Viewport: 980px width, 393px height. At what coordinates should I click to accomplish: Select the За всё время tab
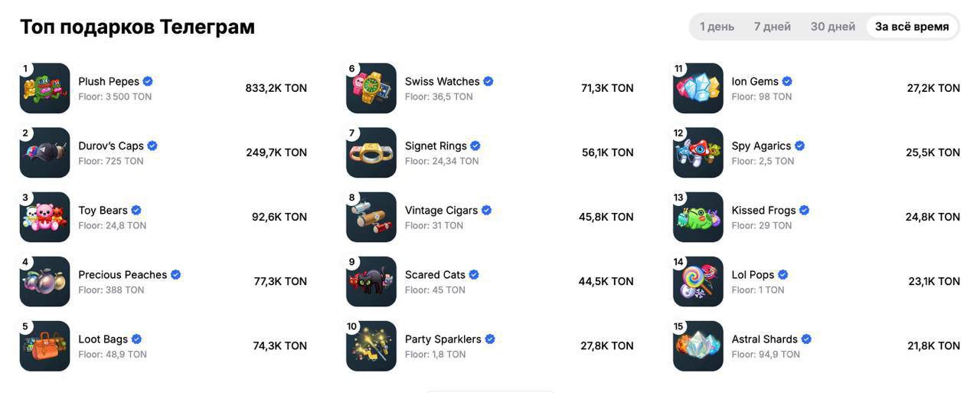click(912, 27)
